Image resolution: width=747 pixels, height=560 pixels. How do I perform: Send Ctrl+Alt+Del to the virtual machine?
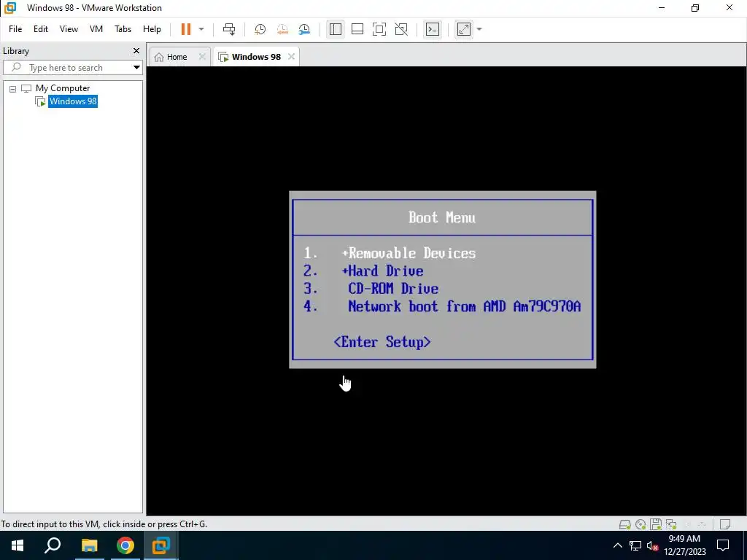(x=229, y=29)
